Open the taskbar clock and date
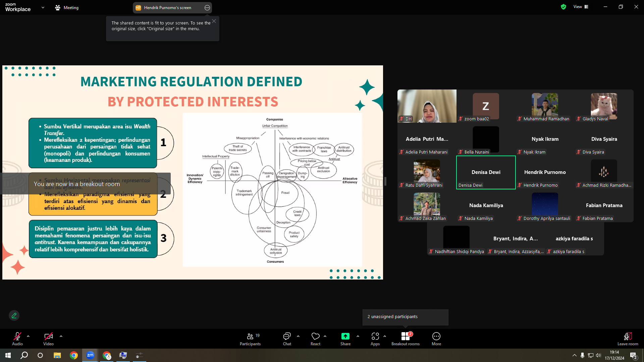644x362 pixels. tap(614, 355)
